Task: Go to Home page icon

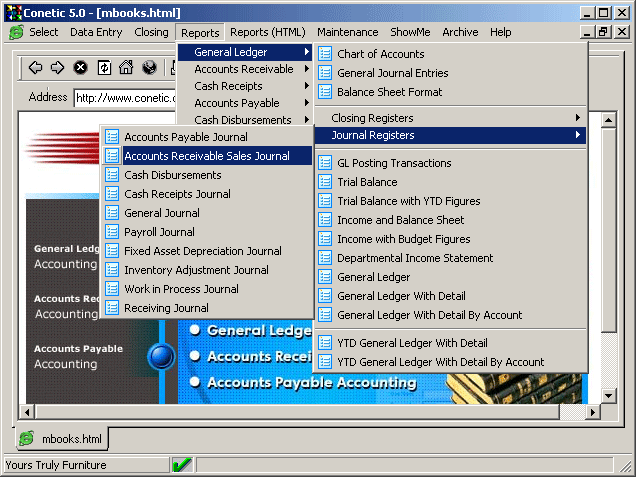Action: coord(126,68)
